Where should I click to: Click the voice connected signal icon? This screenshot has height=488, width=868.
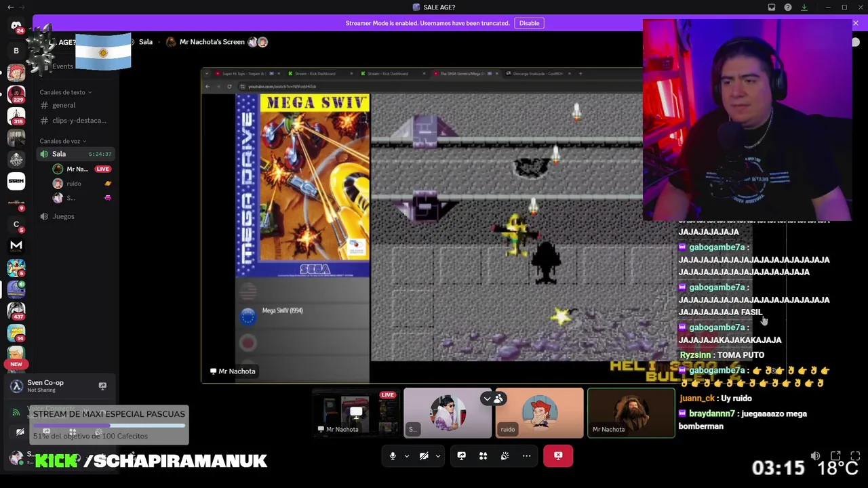pyautogui.click(x=16, y=411)
